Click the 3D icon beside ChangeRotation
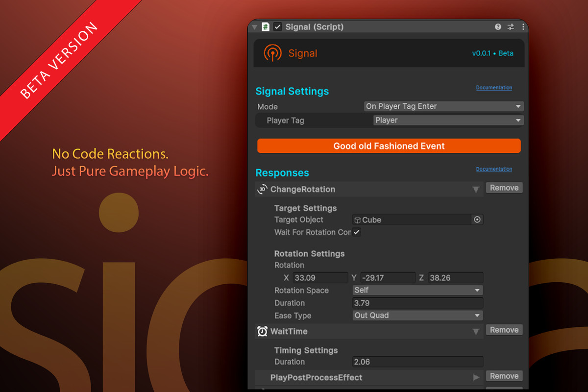Viewport: 588px width, 392px height. coord(262,189)
